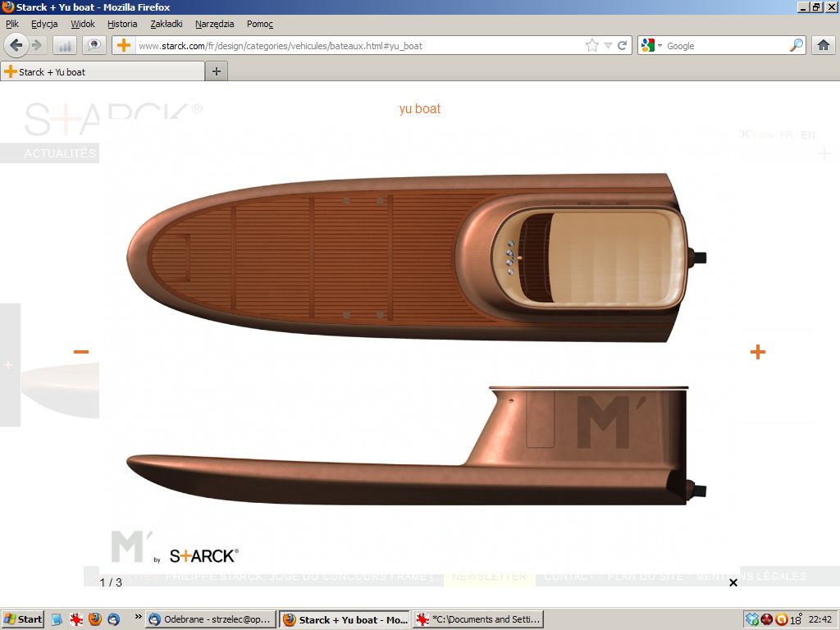Open a new tab with plus button
Image resolution: width=840 pixels, height=630 pixels.
point(217,71)
